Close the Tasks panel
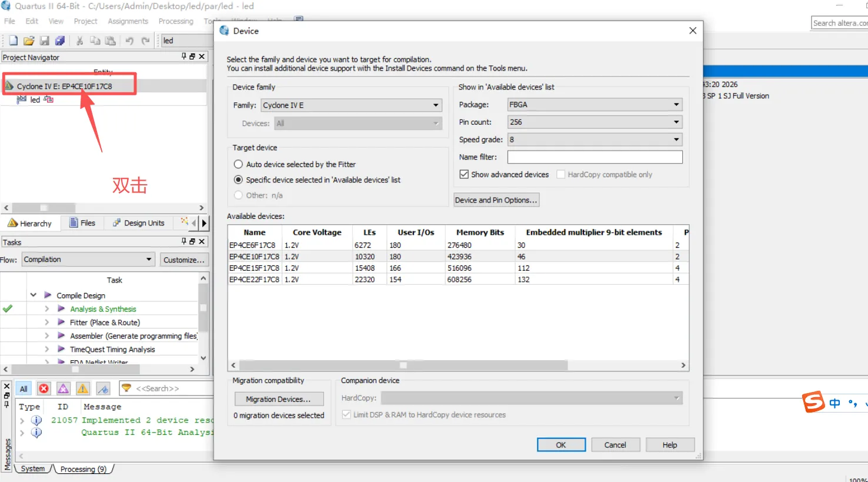 (202, 241)
